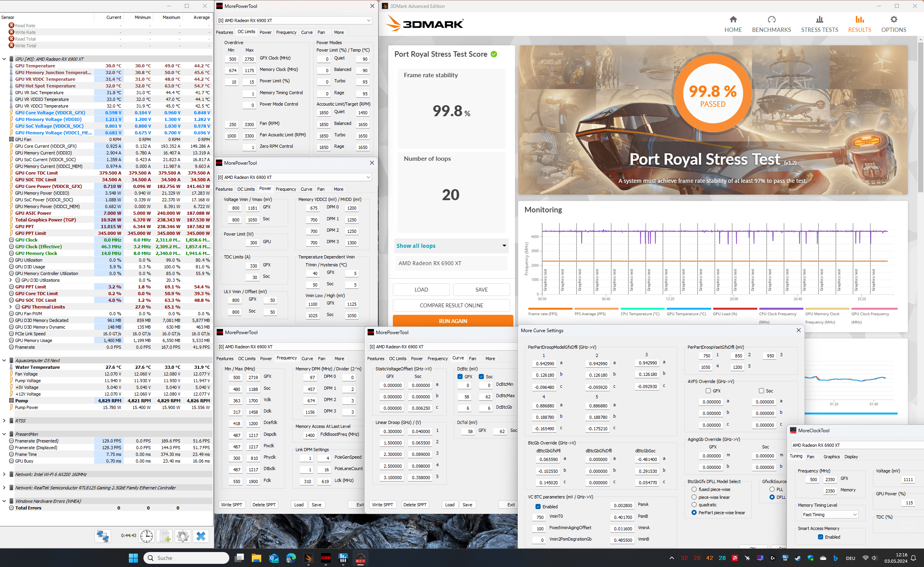Toggle CPU Clock Frequency purple legend swatch
The width and height of the screenshot is (924, 567).
781,309
